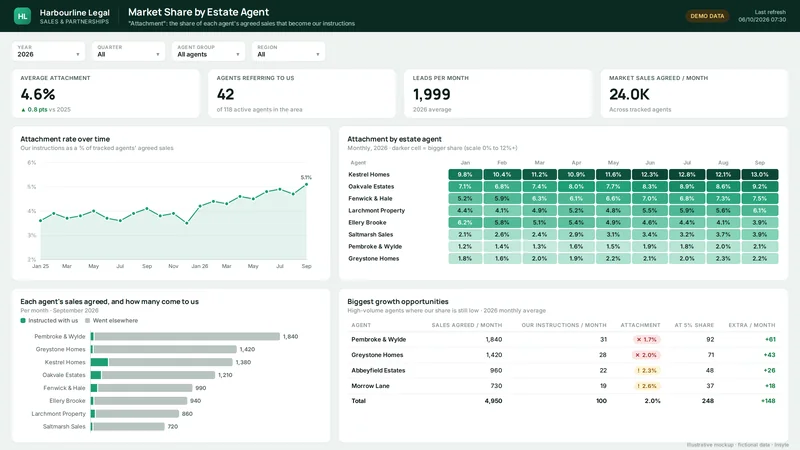Select the Average Attachment 4.6% card
The width and height of the screenshot is (800, 450).
pyautogui.click(x=106, y=94)
